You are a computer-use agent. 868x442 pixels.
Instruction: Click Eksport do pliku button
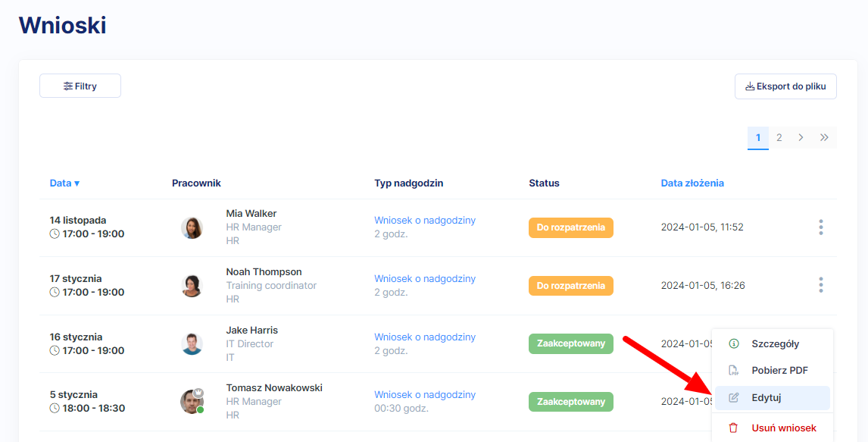point(785,86)
